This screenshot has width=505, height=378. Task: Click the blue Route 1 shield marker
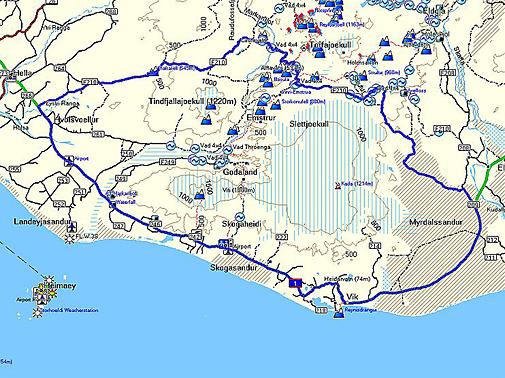[x=295, y=283]
